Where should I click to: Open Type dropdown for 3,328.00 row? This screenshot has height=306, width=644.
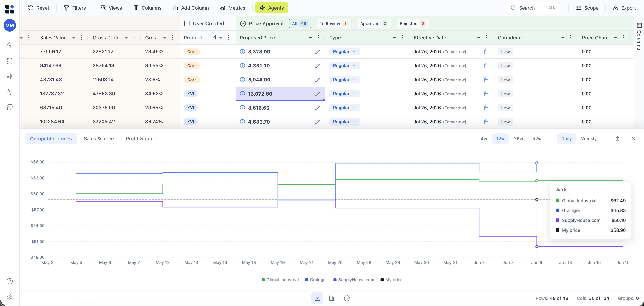(x=344, y=52)
